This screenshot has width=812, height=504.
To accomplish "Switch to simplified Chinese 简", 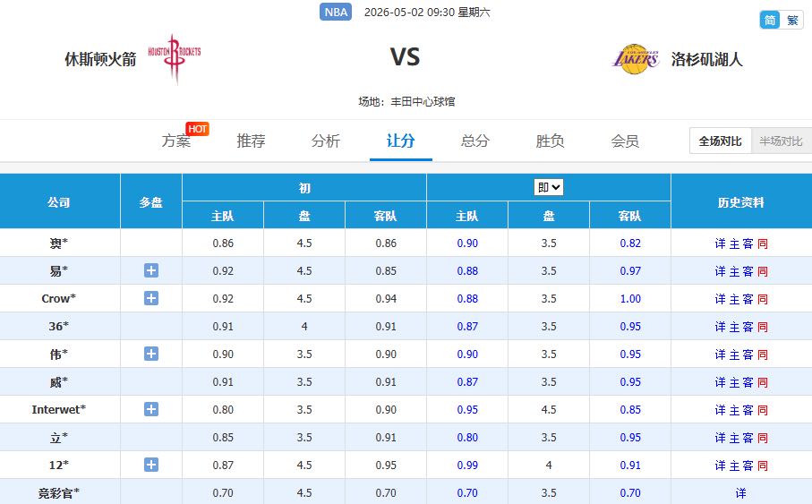I will pyautogui.click(x=770, y=21).
